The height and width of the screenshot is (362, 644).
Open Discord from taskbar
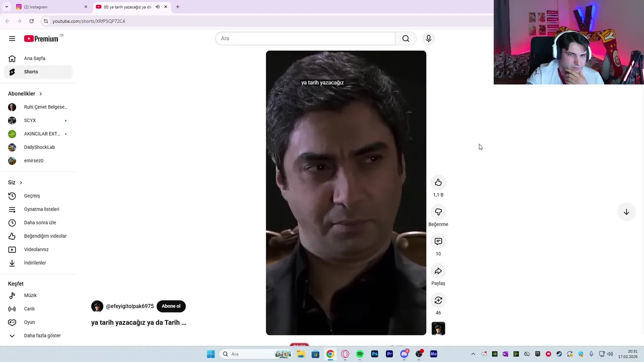[x=404, y=354]
